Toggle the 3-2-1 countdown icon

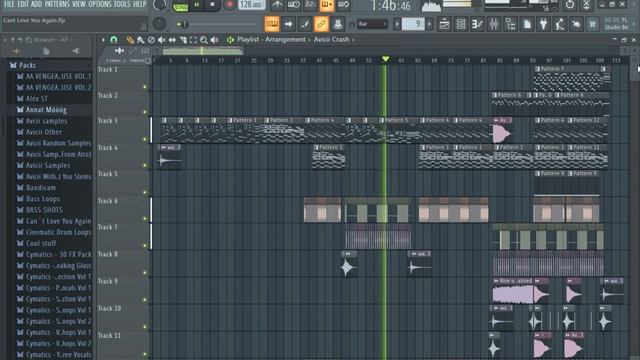pyautogui.click(x=310, y=5)
